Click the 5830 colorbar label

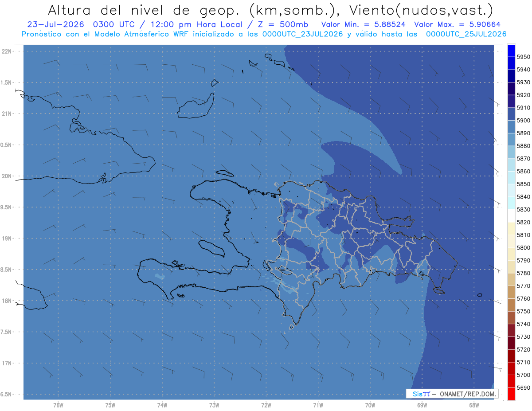click(523, 209)
